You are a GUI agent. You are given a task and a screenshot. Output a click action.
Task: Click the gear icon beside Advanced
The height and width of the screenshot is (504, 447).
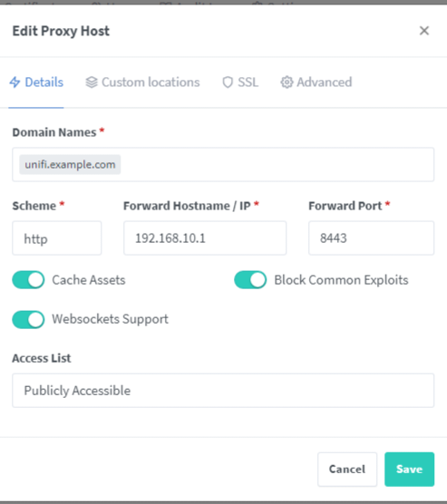tap(287, 82)
